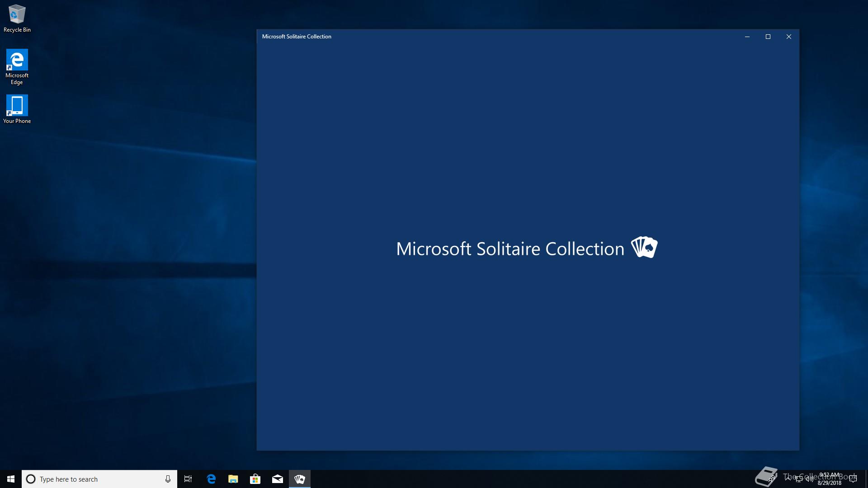The width and height of the screenshot is (868, 488).
Task: Select the Your Phone desktop shortcut
Action: pos(17,109)
